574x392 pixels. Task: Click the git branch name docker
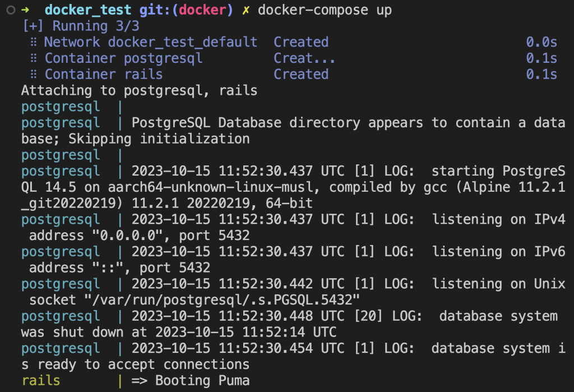202,10
